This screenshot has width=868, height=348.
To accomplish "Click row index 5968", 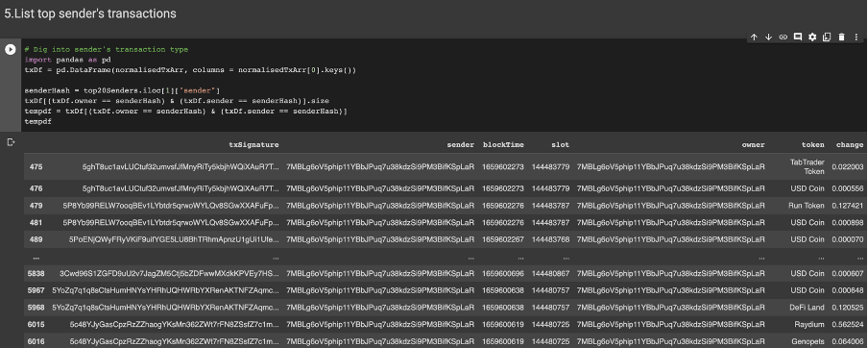I will (x=36, y=308).
